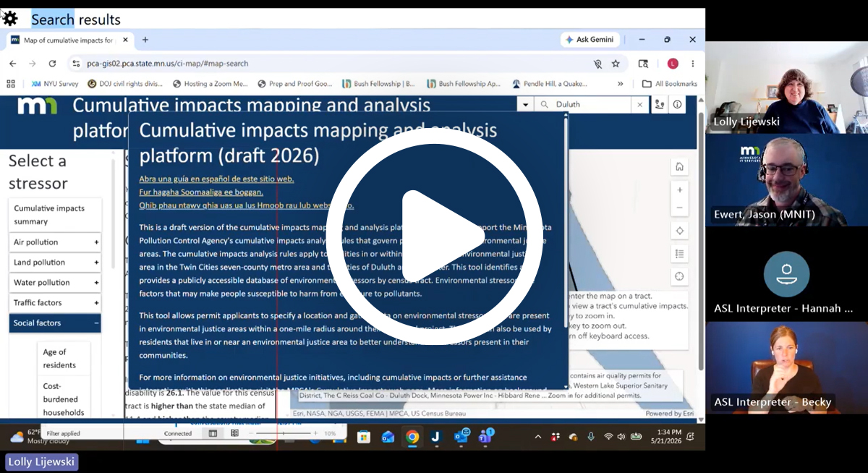
Task: Click Lolly Lijewski's video tile
Action: 787,88
